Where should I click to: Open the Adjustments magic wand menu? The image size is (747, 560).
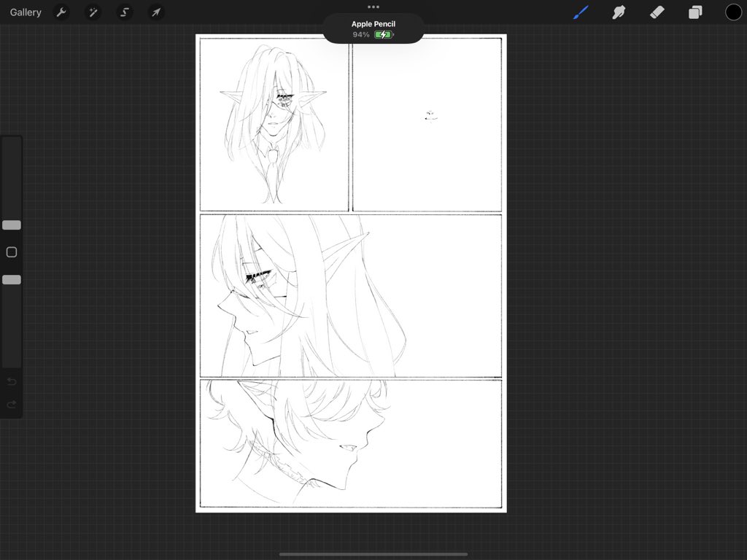coord(93,12)
